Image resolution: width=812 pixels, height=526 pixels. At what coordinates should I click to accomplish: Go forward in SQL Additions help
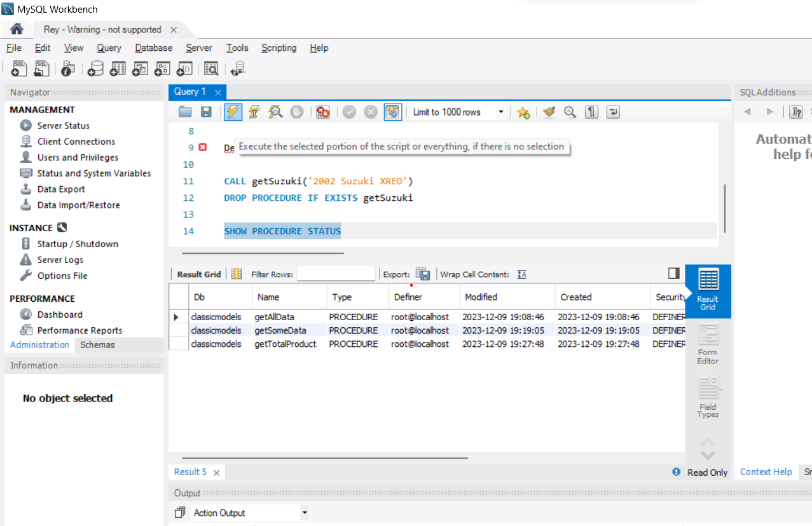point(769,112)
